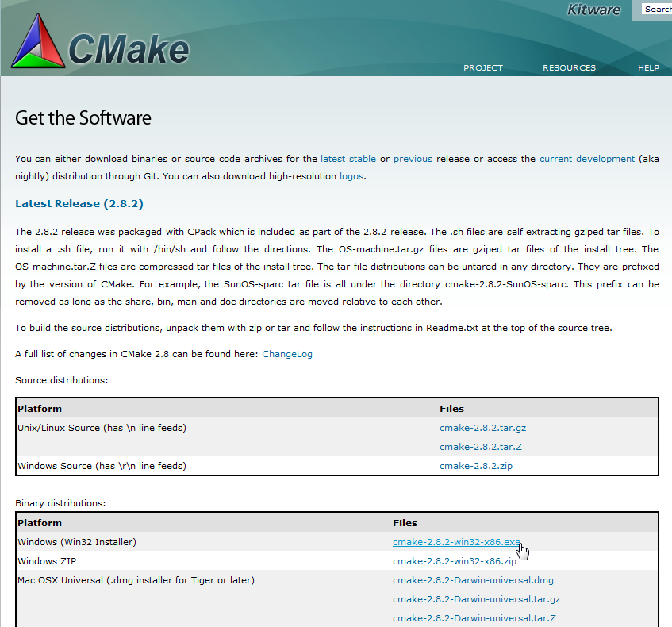
Task: Download cmake-2.8.2-win32-x86.exe installer
Action: (x=456, y=542)
